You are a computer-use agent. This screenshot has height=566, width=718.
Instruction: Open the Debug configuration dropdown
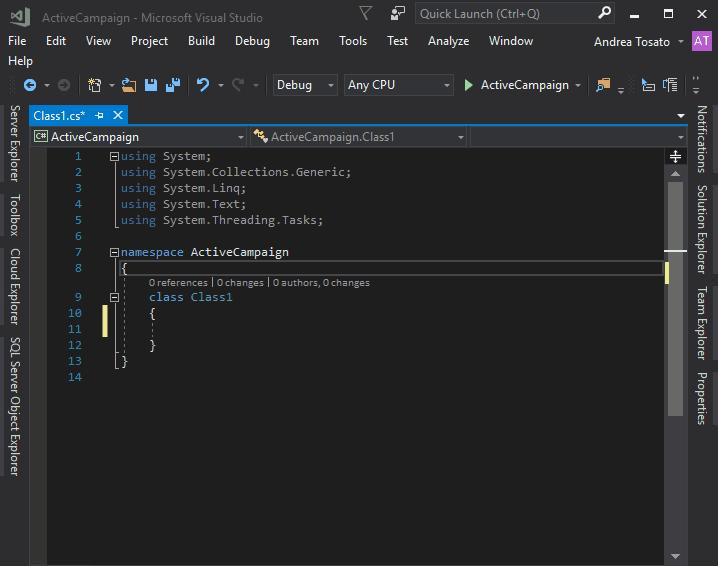pyautogui.click(x=305, y=85)
